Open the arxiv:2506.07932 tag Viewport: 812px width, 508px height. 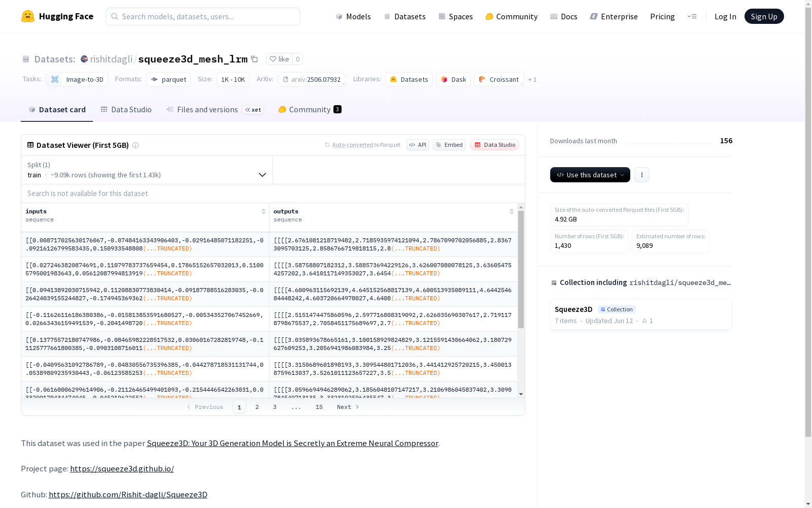312,79
